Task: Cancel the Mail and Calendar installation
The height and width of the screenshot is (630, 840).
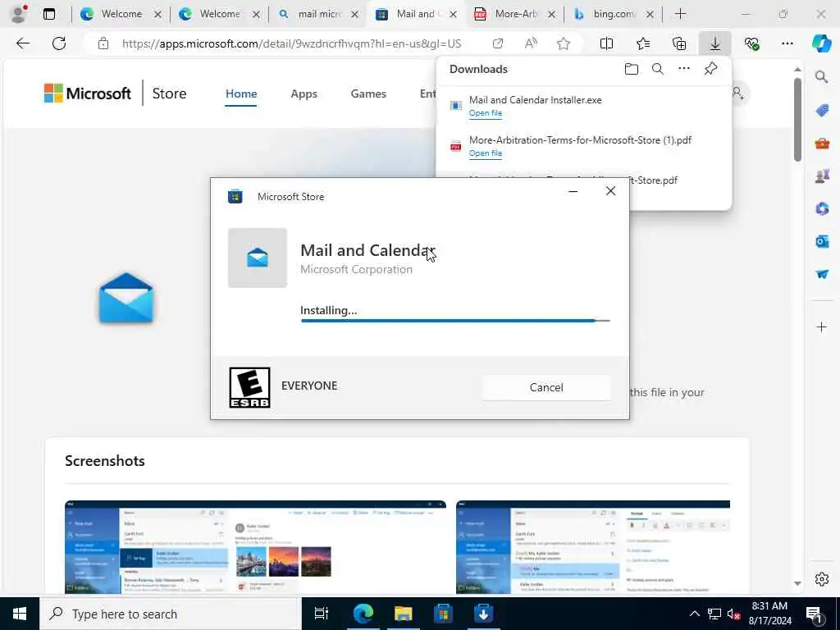Action: pyautogui.click(x=546, y=387)
